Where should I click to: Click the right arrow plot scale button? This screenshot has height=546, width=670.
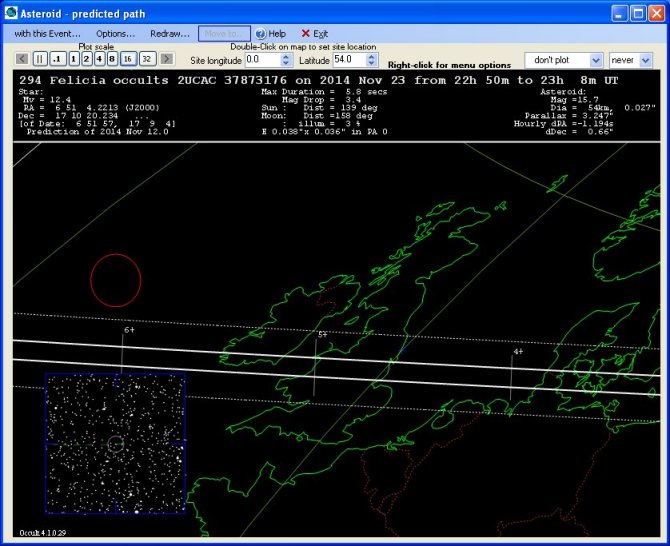click(x=166, y=59)
